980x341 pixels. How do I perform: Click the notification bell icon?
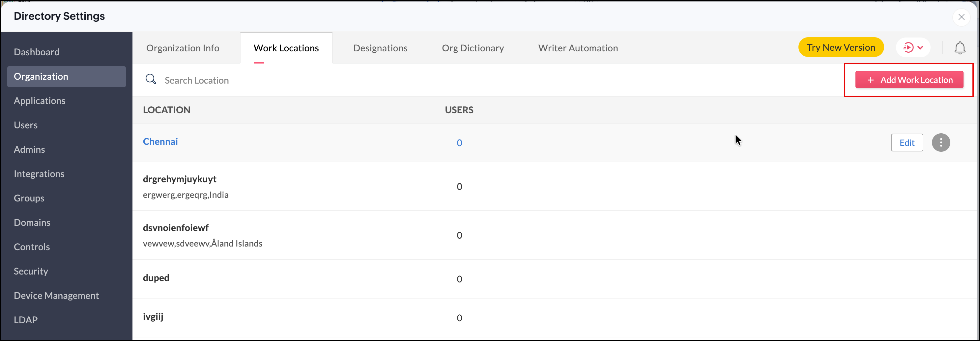pyautogui.click(x=960, y=48)
